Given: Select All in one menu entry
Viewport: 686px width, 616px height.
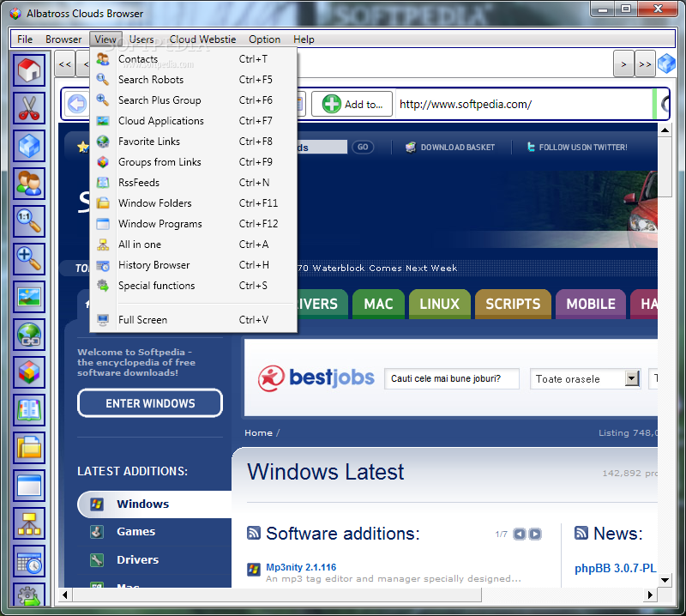Looking at the screenshot, I should click(194, 245).
